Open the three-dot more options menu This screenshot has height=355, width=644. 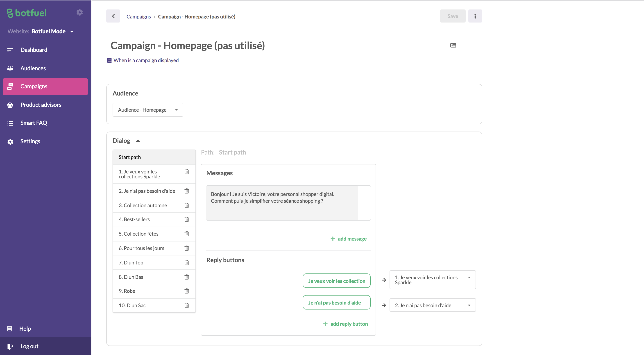[x=475, y=16]
